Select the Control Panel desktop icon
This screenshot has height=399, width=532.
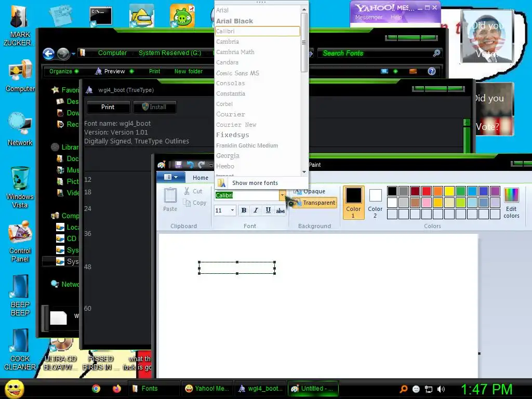(20, 242)
